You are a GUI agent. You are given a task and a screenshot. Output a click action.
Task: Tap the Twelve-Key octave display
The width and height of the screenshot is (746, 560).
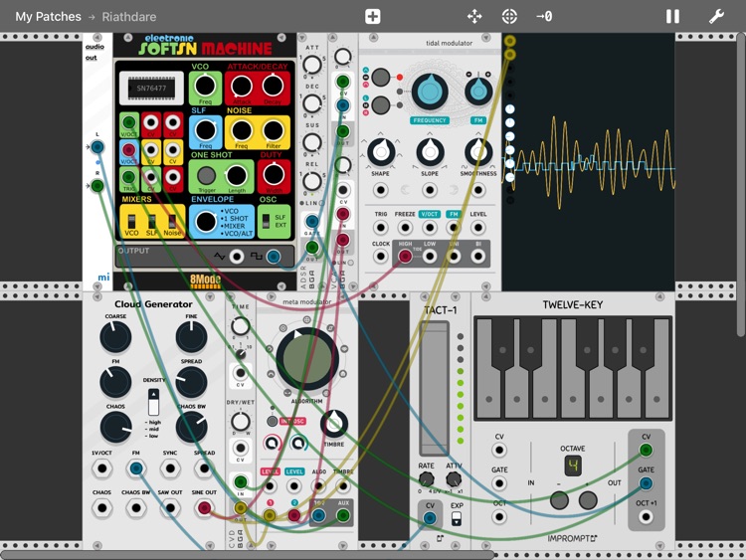click(x=573, y=466)
